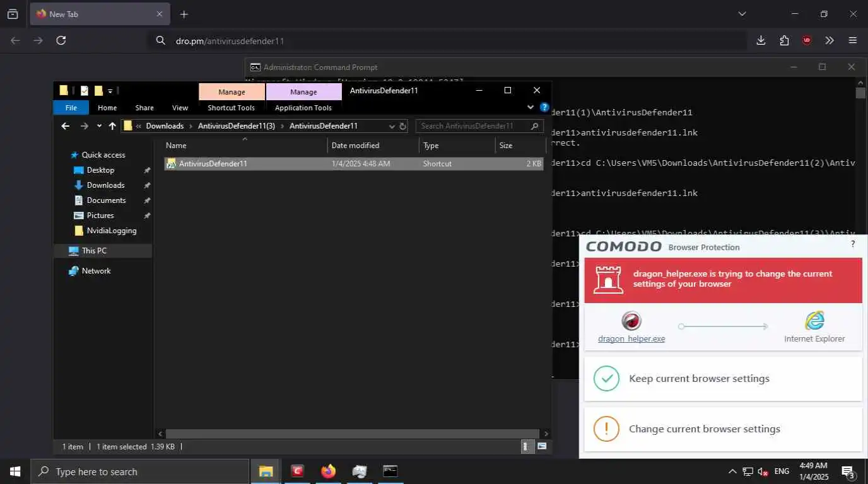Close the New Tab tab
The width and height of the screenshot is (868, 484).
160,14
